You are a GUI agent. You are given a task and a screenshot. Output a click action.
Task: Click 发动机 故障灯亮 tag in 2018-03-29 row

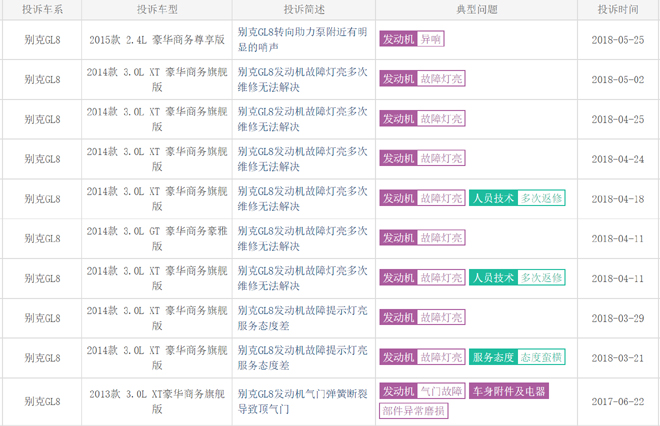422,317
